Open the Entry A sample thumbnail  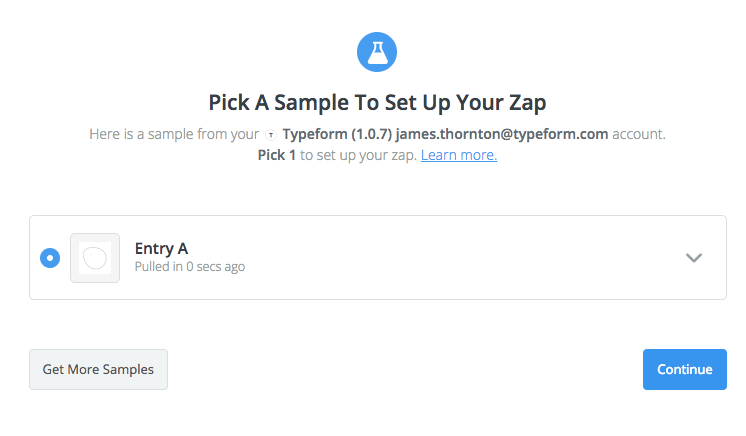coord(95,258)
